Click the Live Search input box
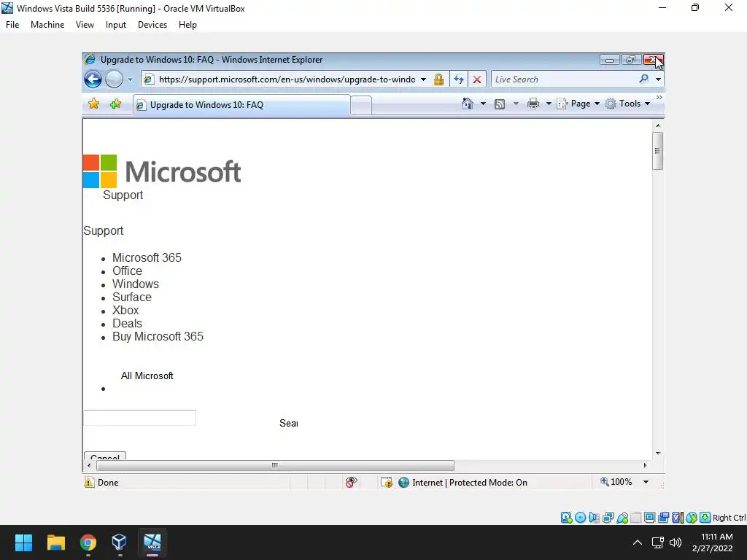 tap(565, 79)
